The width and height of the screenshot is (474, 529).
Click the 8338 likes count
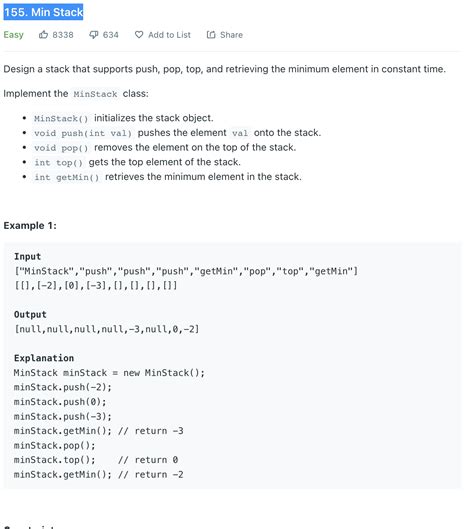63,35
